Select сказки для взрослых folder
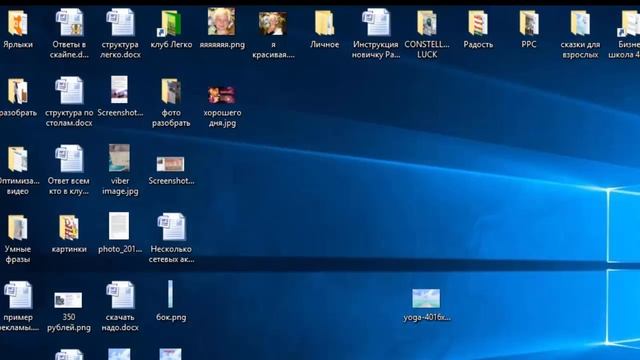The image size is (640, 360). pos(580,23)
